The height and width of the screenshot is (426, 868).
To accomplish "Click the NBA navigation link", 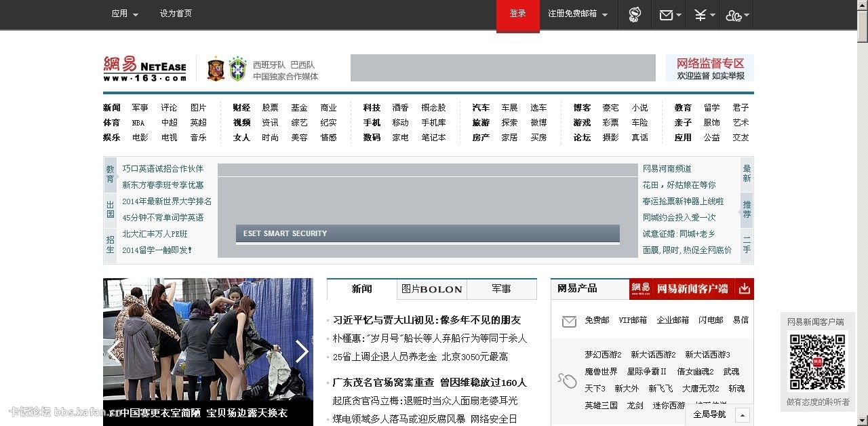I will [138, 123].
